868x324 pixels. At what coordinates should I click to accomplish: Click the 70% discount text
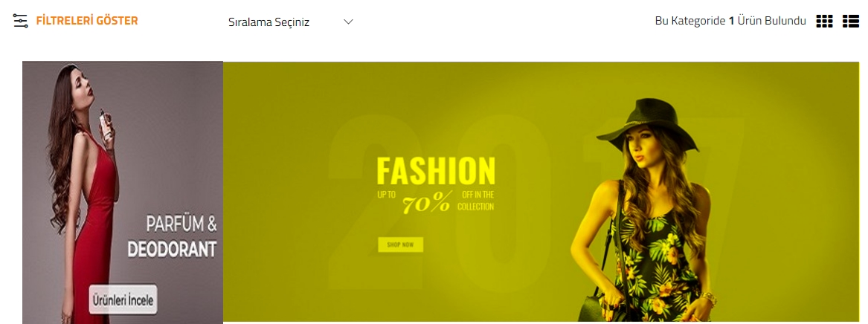tap(427, 204)
